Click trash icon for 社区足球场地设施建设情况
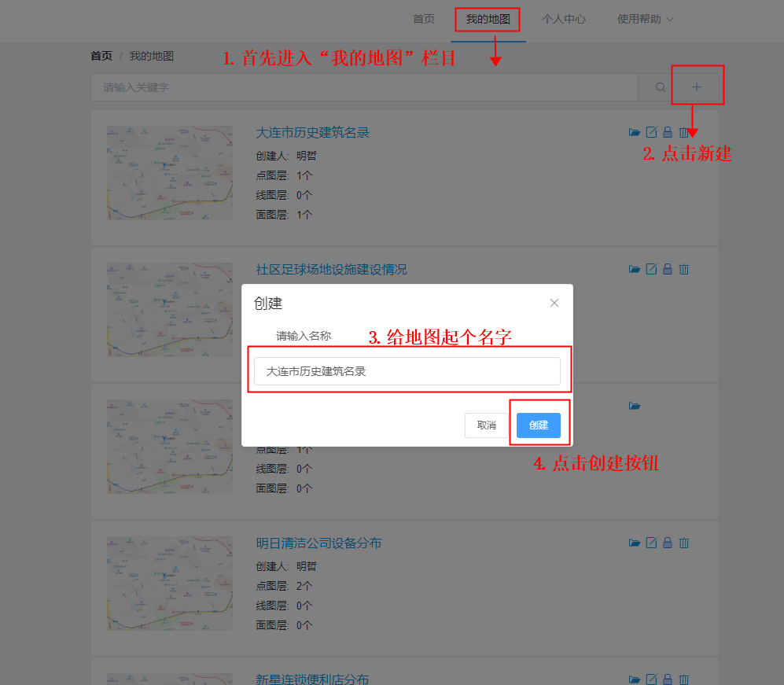The image size is (784, 685). [x=683, y=269]
